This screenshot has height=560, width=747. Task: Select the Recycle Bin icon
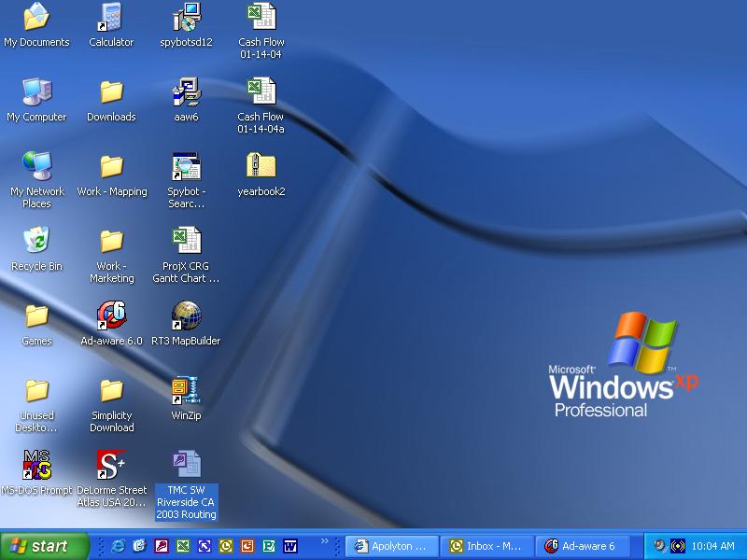point(36,242)
